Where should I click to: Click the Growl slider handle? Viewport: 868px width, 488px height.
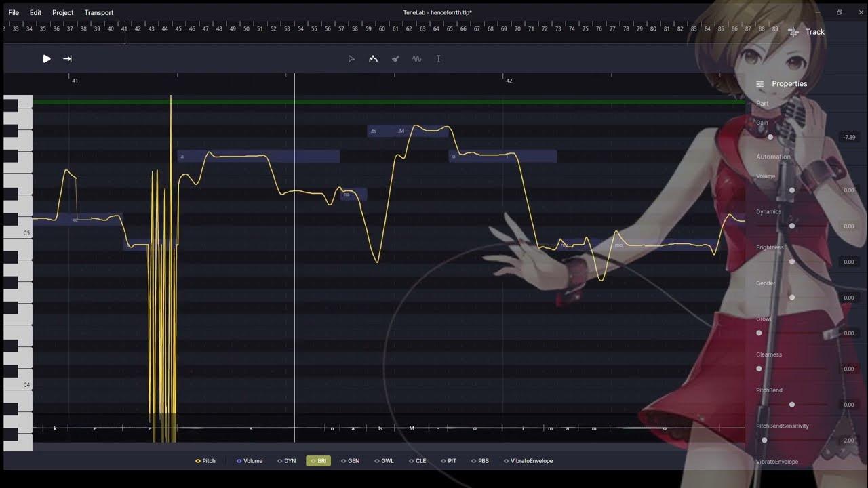(759, 333)
